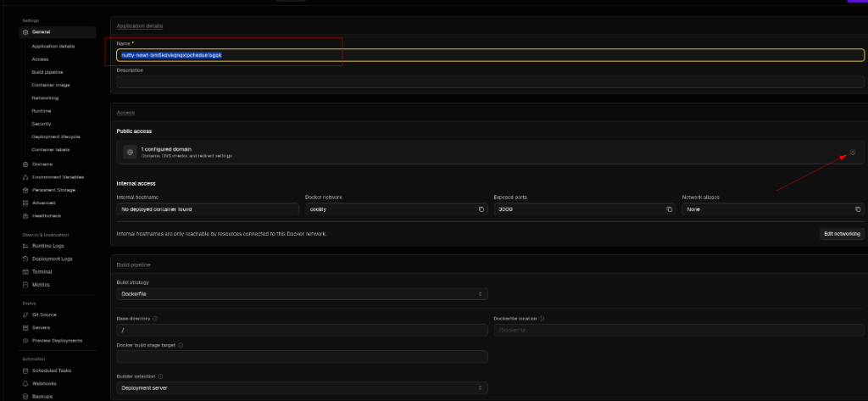Screen dimensions: 868x401
Task: Jump to the Container labels subsection
Action: pyautogui.click(x=51, y=150)
